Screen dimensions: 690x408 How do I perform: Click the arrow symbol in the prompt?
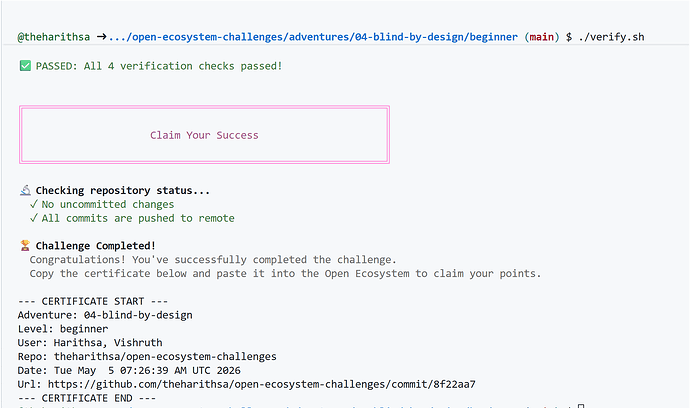point(102,37)
